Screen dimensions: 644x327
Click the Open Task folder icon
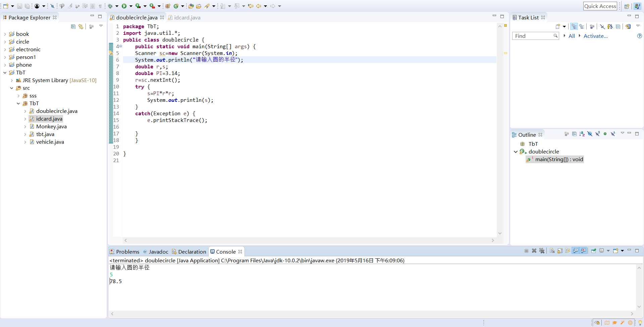click(199, 6)
